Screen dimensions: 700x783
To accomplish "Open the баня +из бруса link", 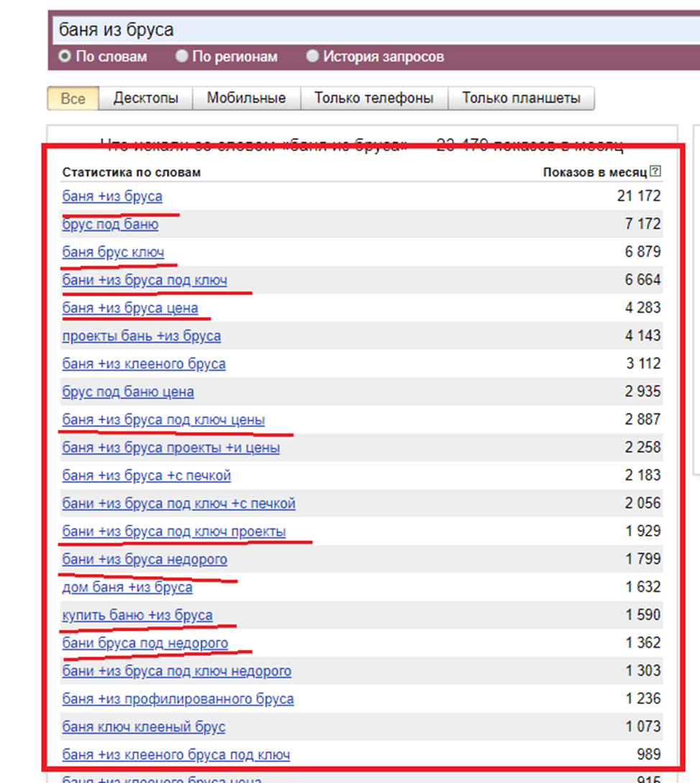I will click(x=112, y=196).
